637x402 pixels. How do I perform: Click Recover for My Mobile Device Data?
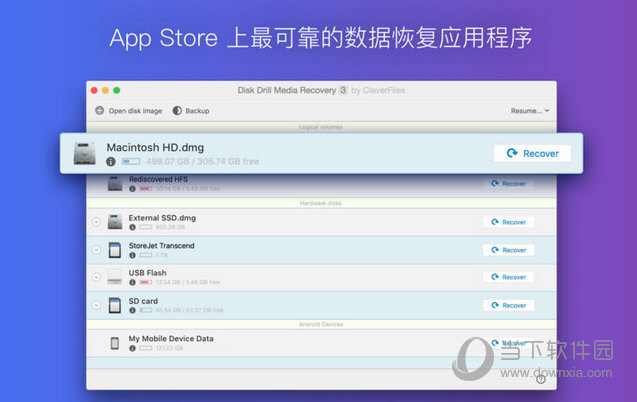tap(509, 343)
